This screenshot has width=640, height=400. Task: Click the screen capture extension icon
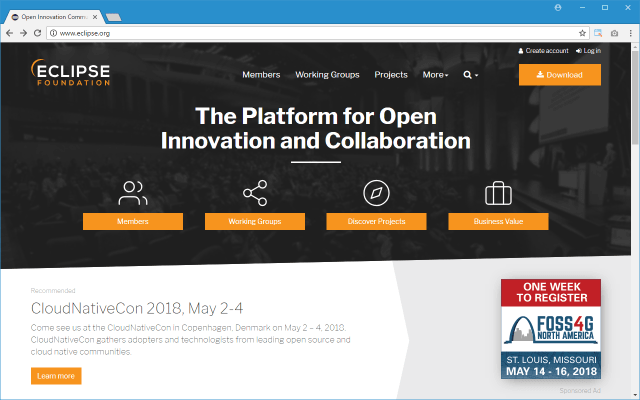pyautogui.click(x=598, y=33)
